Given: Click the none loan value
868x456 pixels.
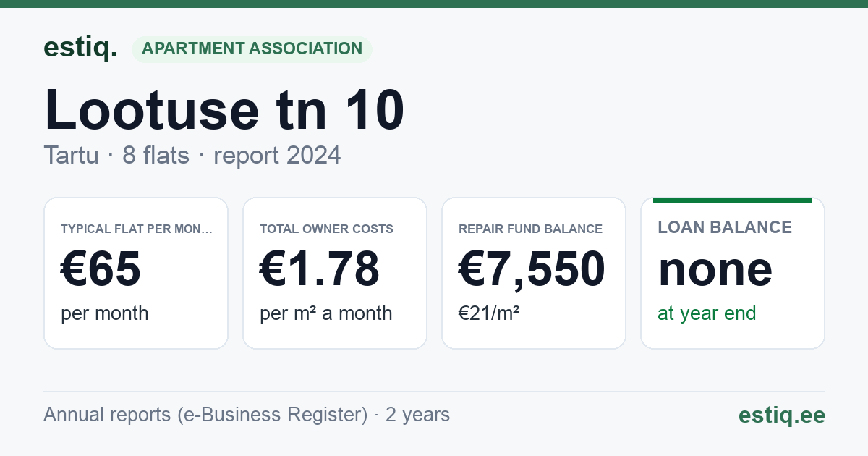Looking at the screenshot, I should pyautogui.click(x=715, y=269).
